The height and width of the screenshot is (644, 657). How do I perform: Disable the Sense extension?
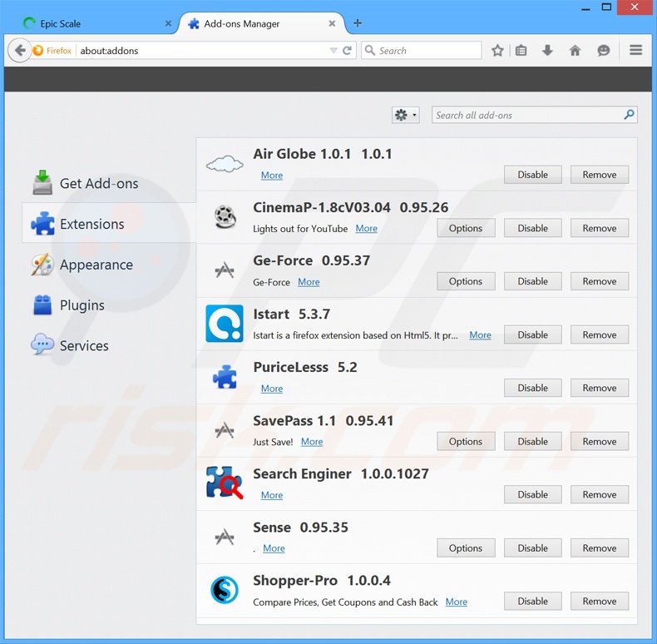[x=532, y=548]
